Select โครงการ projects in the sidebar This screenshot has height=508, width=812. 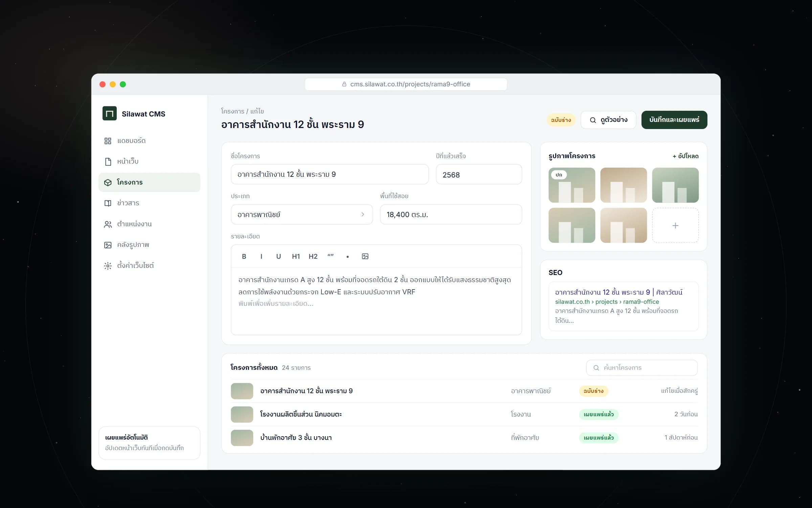(x=149, y=182)
